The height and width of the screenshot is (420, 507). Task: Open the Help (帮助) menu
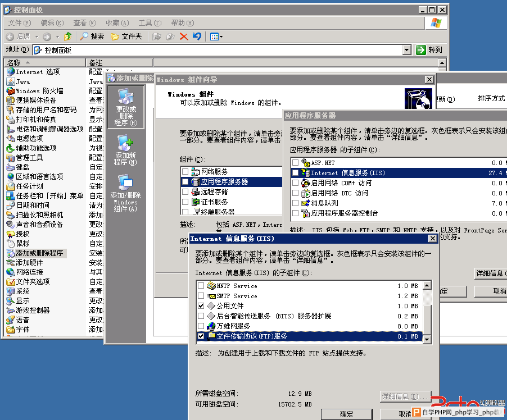[x=183, y=23]
